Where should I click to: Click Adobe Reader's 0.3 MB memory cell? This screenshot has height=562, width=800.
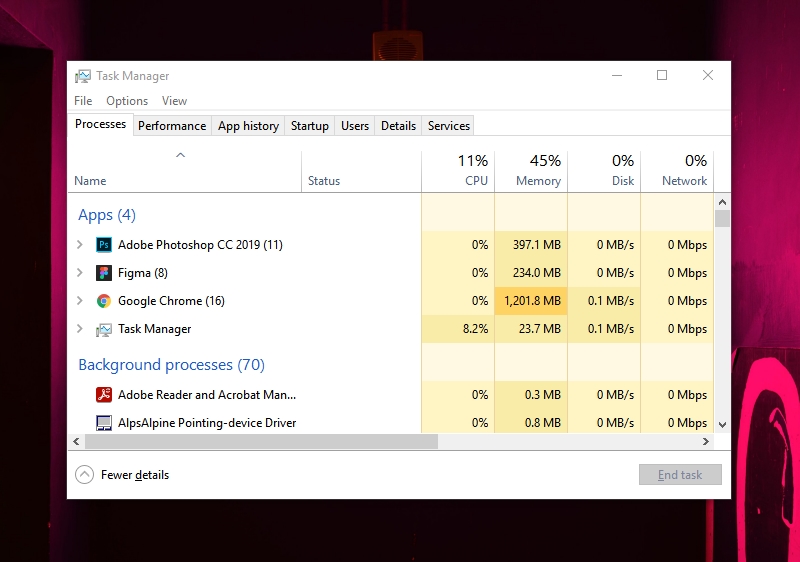coord(531,395)
